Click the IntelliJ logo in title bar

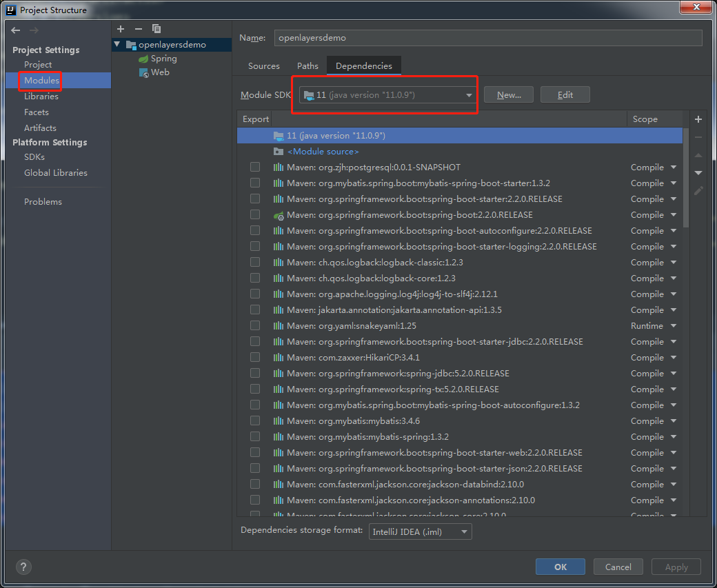[10, 10]
